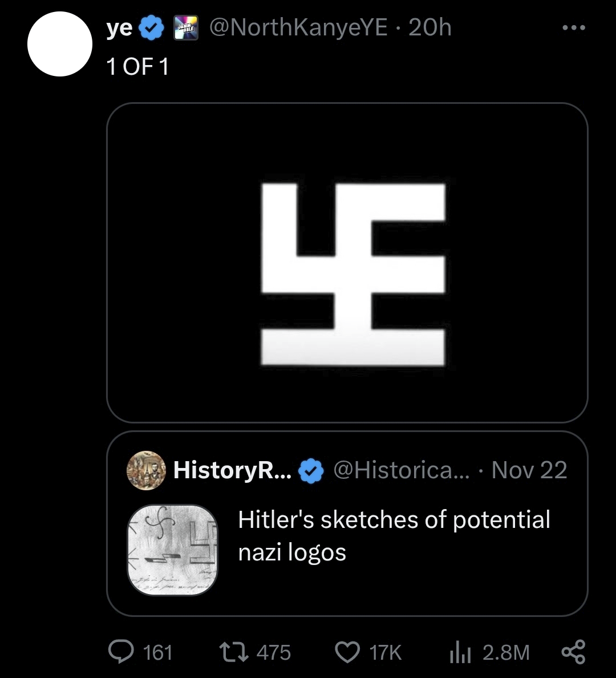The image size is (616, 678).
Task: Open the reply icon with 161 comments
Action: pyautogui.click(x=120, y=652)
